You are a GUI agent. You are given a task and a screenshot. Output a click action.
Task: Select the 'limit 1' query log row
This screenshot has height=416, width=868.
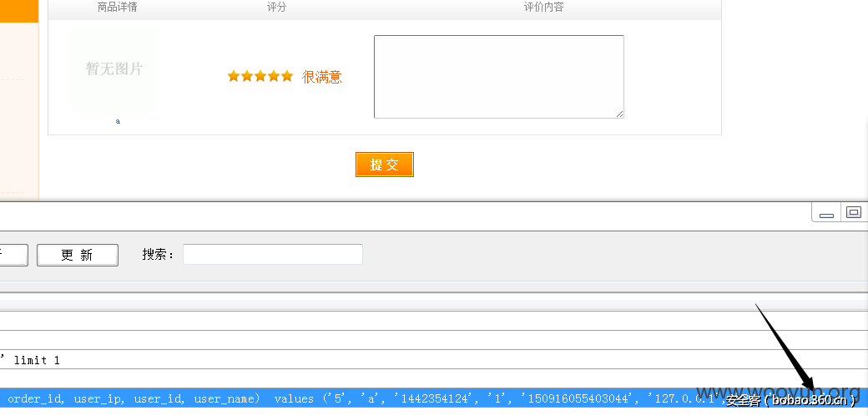pos(334,360)
